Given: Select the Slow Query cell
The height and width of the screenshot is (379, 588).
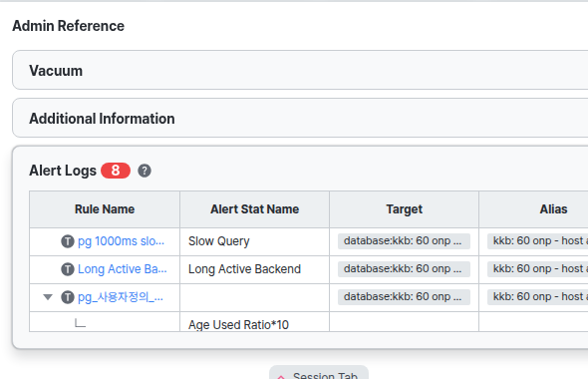Looking at the screenshot, I should 254,241.
